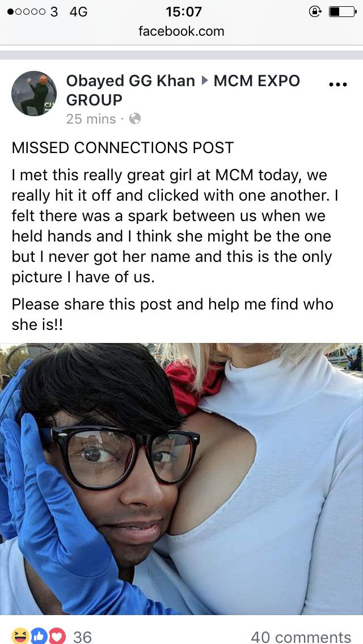The width and height of the screenshot is (363, 644).
Task: Open the attached post photo
Action: pos(181,478)
